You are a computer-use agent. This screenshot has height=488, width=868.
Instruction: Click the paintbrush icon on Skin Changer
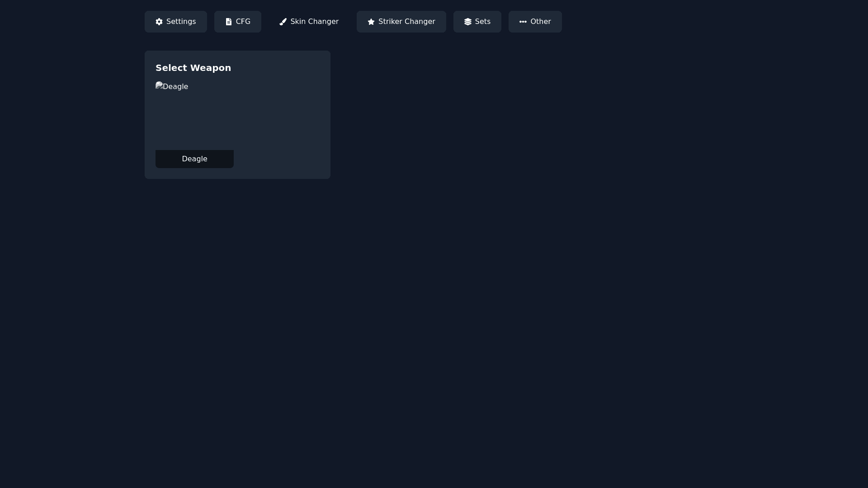tap(283, 22)
